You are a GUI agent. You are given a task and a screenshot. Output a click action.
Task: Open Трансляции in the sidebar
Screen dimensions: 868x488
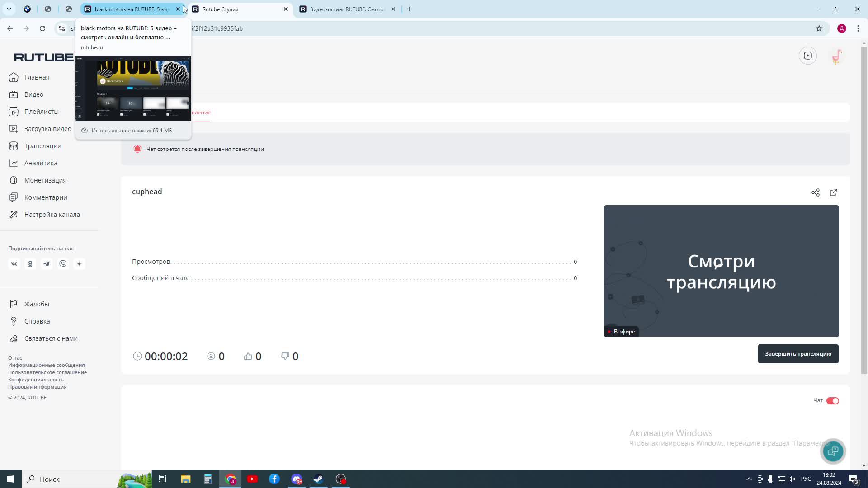(42, 146)
